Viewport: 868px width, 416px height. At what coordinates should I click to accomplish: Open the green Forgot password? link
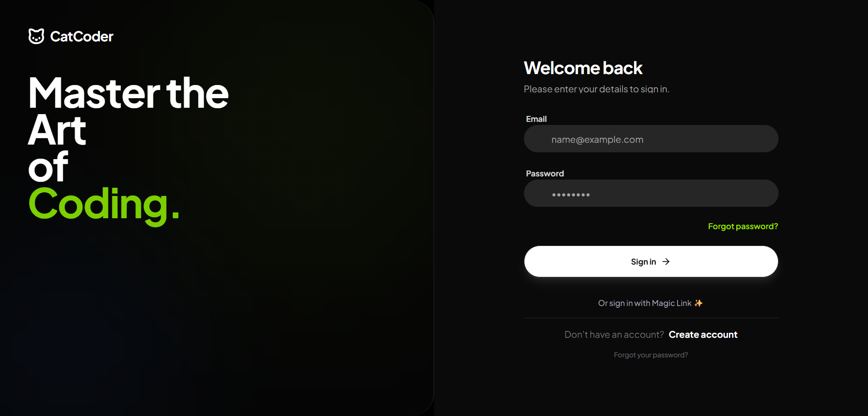pos(743,226)
